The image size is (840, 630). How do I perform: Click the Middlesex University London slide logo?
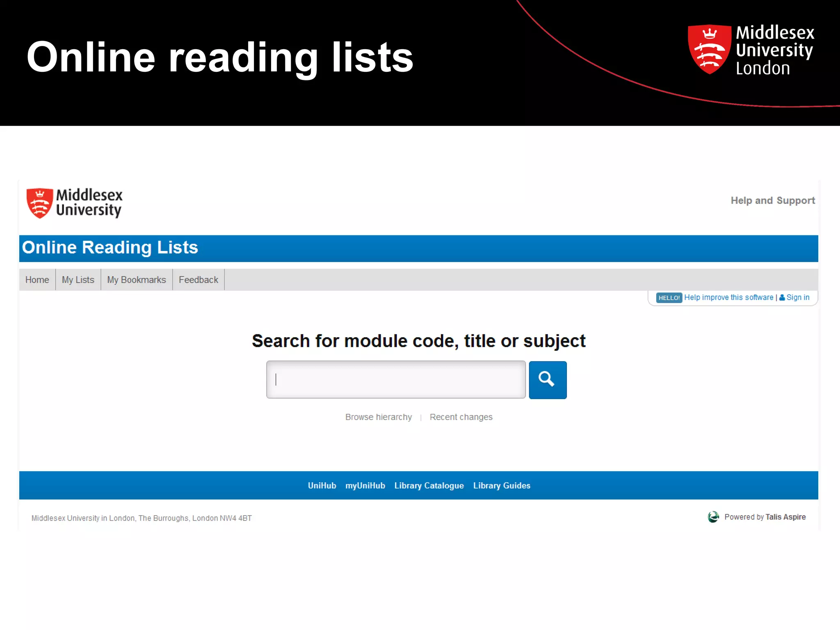751,50
